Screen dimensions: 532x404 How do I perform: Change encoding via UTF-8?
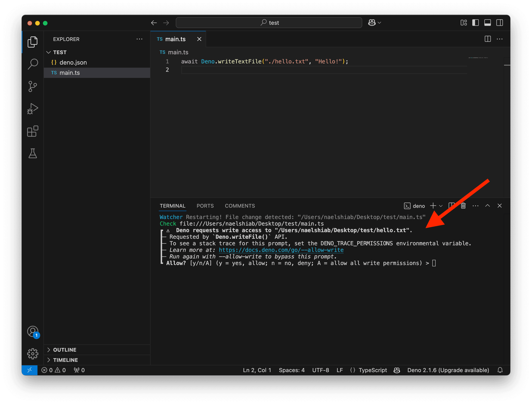(x=320, y=370)
